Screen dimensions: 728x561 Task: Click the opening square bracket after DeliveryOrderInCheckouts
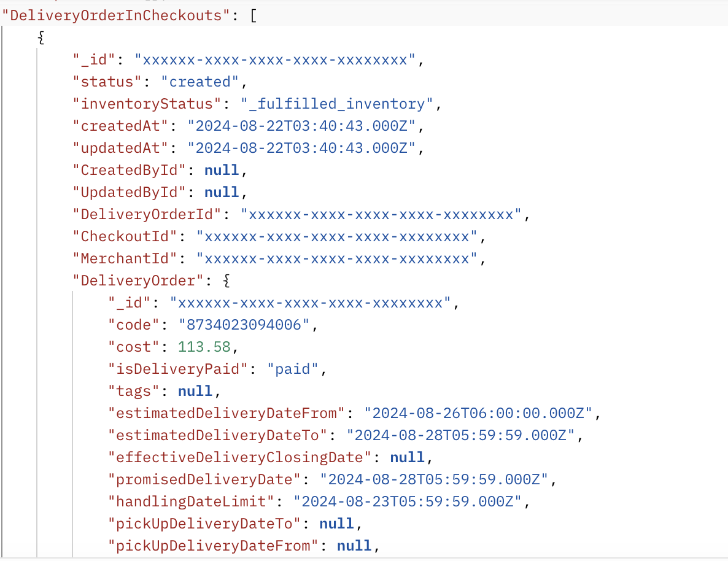point(254,15)
